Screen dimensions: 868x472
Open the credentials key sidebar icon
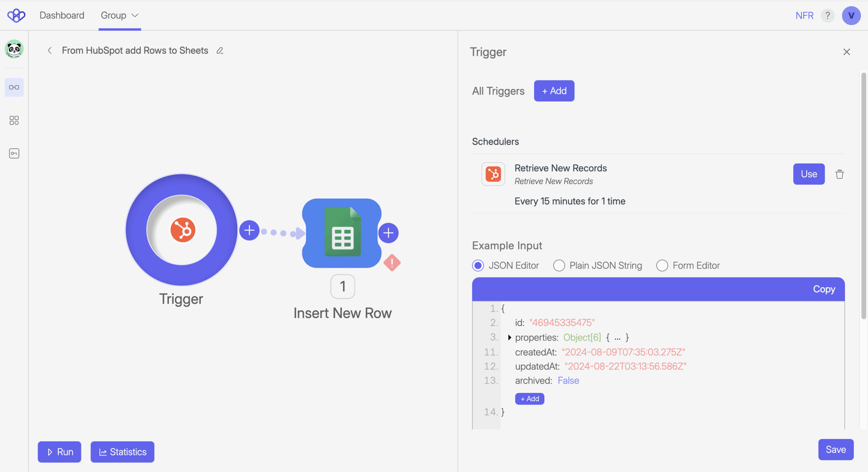(14, 153)
